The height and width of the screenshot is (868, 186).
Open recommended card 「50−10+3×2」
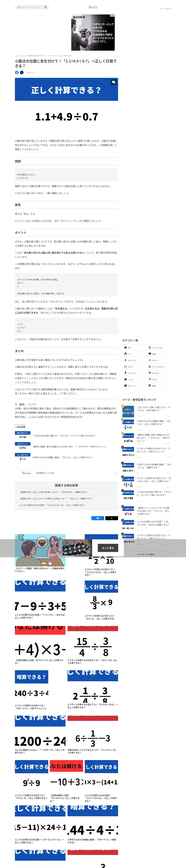[66, 781]
